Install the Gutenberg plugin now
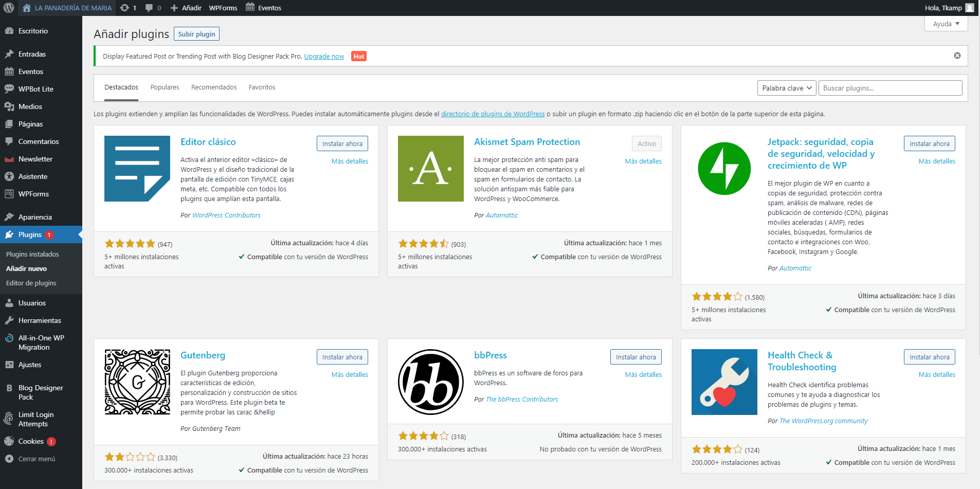This screenshot has width=980, height=489. (x=342, y=357)
